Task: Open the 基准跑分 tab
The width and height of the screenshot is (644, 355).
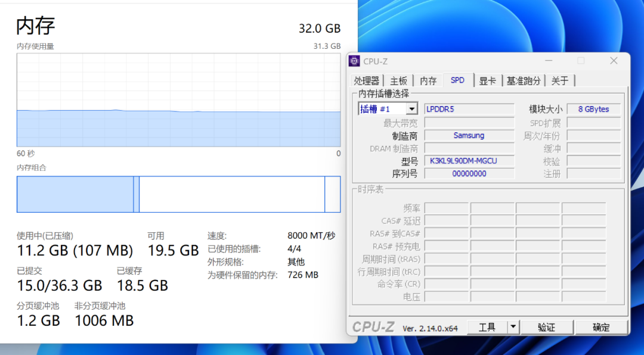Action: (524, 81)
